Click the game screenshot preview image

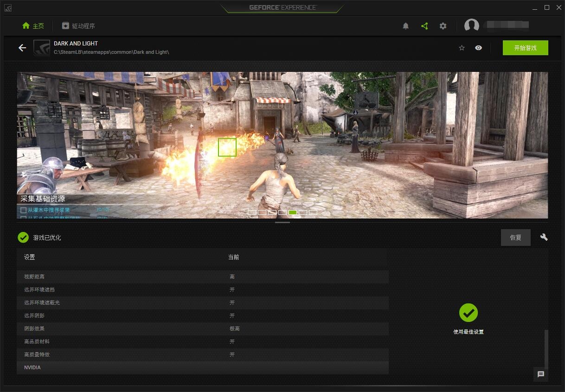point(282,145)
